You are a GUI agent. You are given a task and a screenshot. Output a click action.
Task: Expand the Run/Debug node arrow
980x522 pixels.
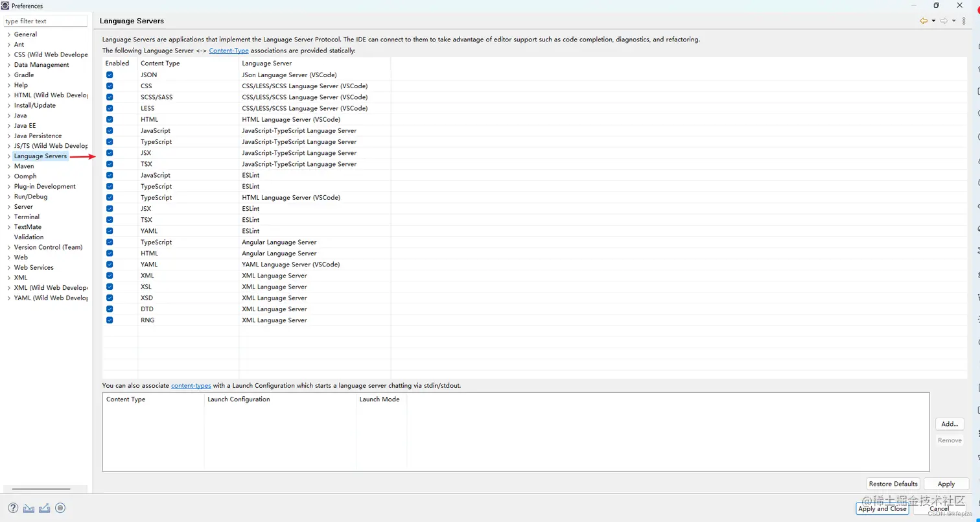[8, 196]
